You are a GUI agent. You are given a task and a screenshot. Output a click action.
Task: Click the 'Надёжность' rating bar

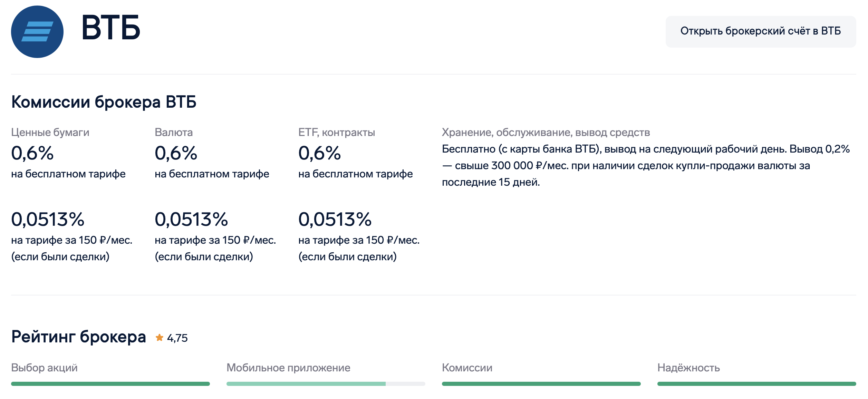click(757, 384)
